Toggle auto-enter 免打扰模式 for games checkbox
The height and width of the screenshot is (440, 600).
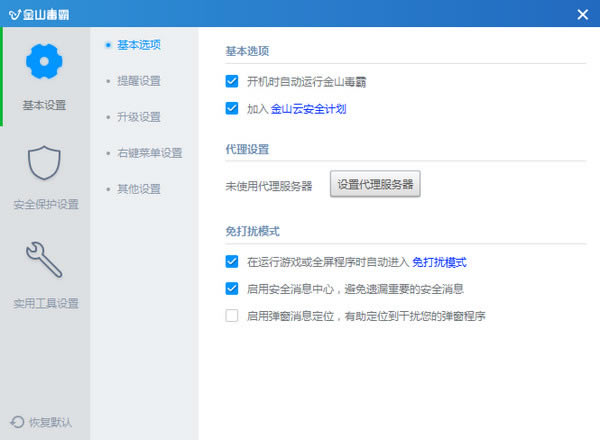point(232,262)
